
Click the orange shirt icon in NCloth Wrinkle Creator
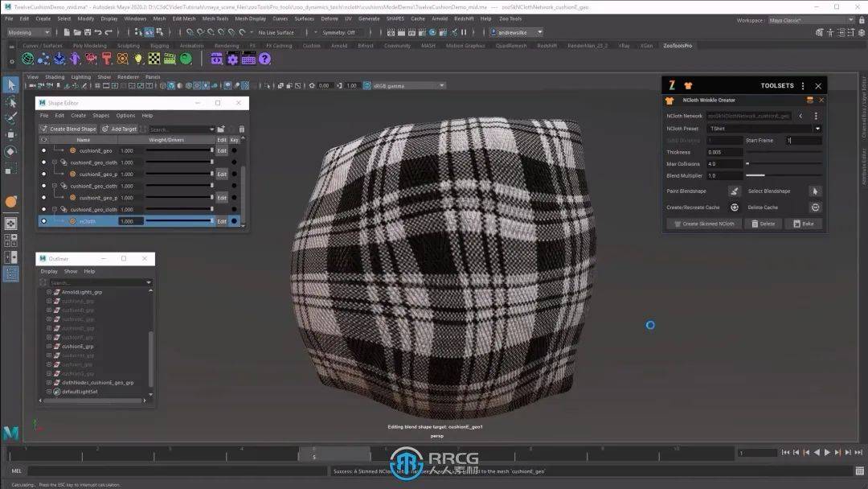pos(669,100)
